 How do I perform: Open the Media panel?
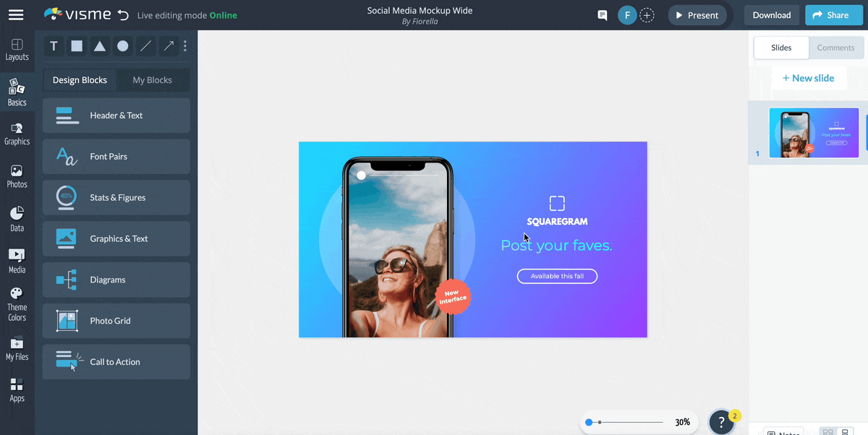point(17,260)
